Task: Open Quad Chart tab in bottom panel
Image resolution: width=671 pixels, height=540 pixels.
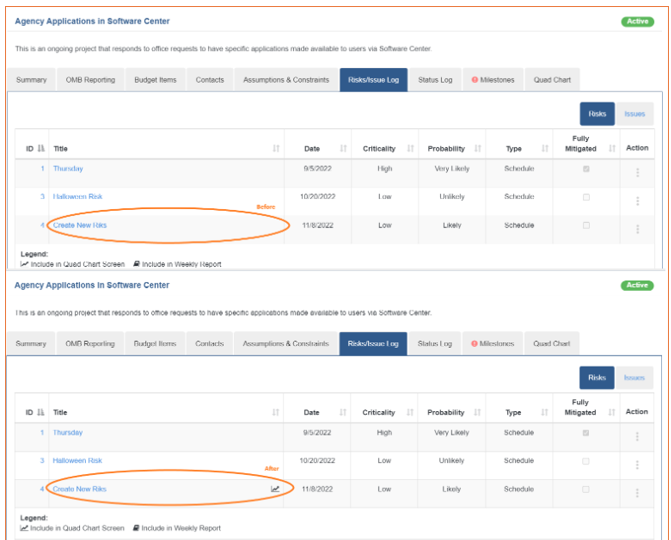Action: tap(552, 344)
